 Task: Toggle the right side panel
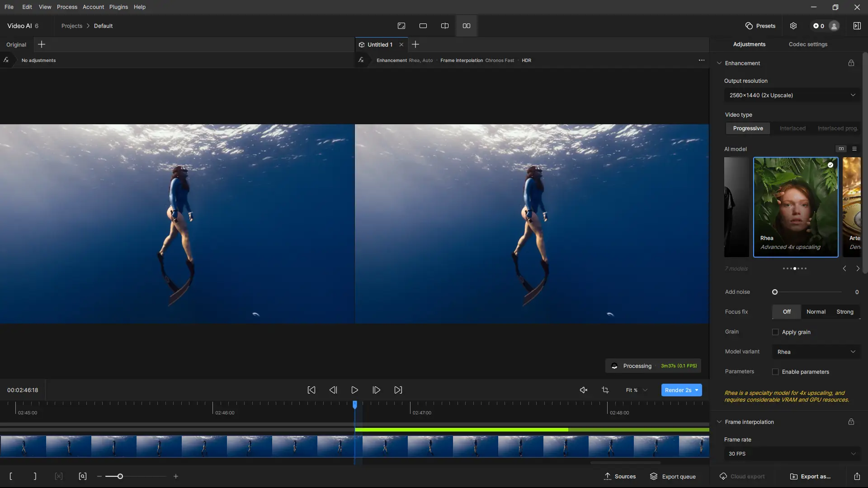click(x=857, y=26)
